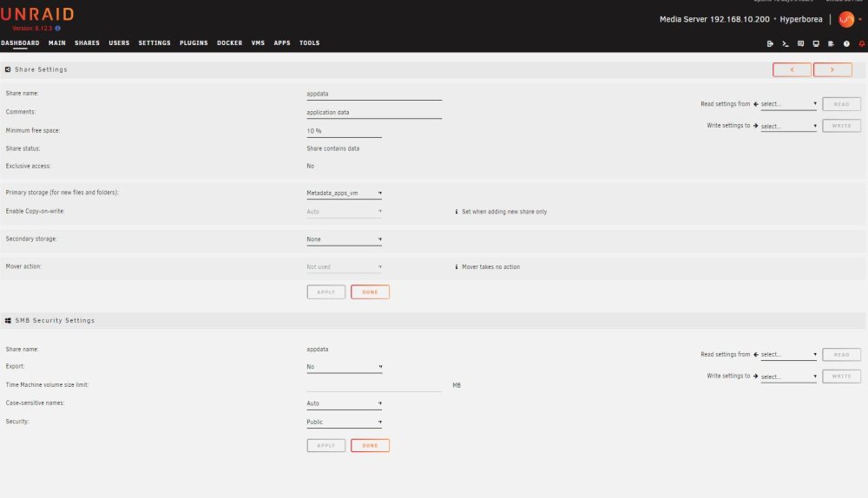Open the web Terminal icon
The image size is (868, 498).
[x=785, y=43]
